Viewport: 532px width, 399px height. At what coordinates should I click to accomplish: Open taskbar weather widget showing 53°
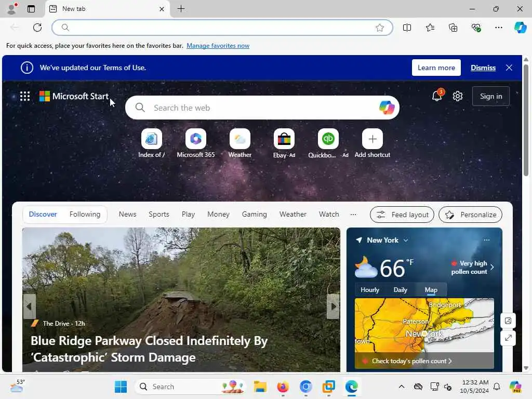17,386
